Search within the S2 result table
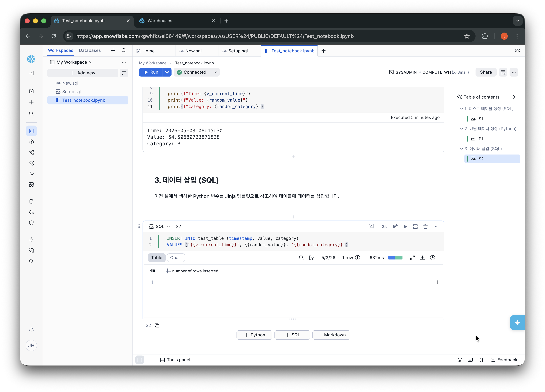 (x=301, y=258)
